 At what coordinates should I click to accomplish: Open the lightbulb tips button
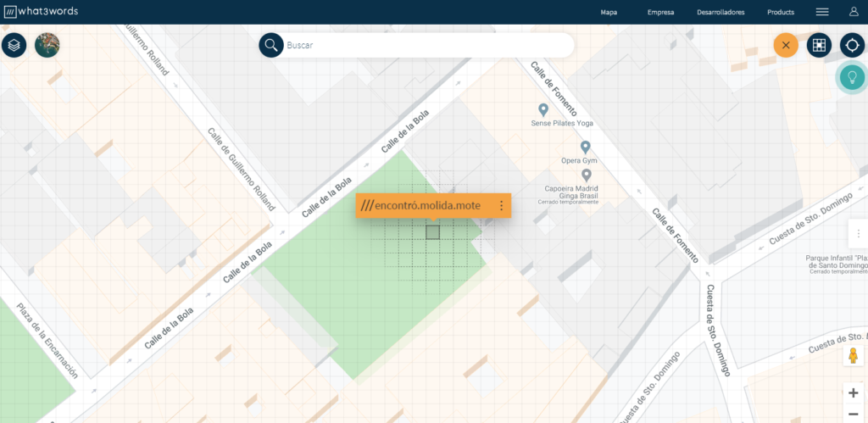point(852,77)
